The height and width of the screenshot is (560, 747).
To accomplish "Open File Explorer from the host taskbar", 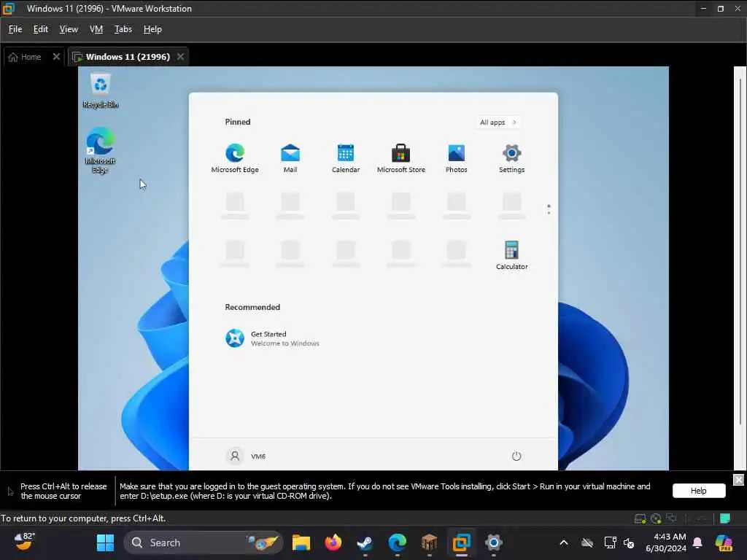I will coord(301,542).
